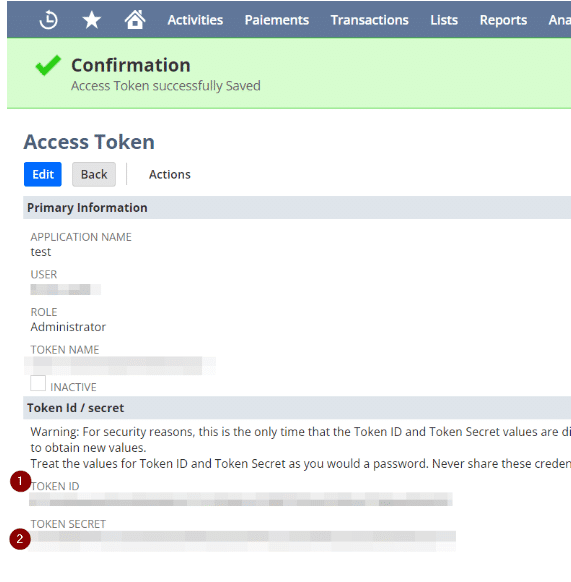This screenshot has height=582, width=571.
Task: Open the Lists menu
Action: click(x=444, y=20)
